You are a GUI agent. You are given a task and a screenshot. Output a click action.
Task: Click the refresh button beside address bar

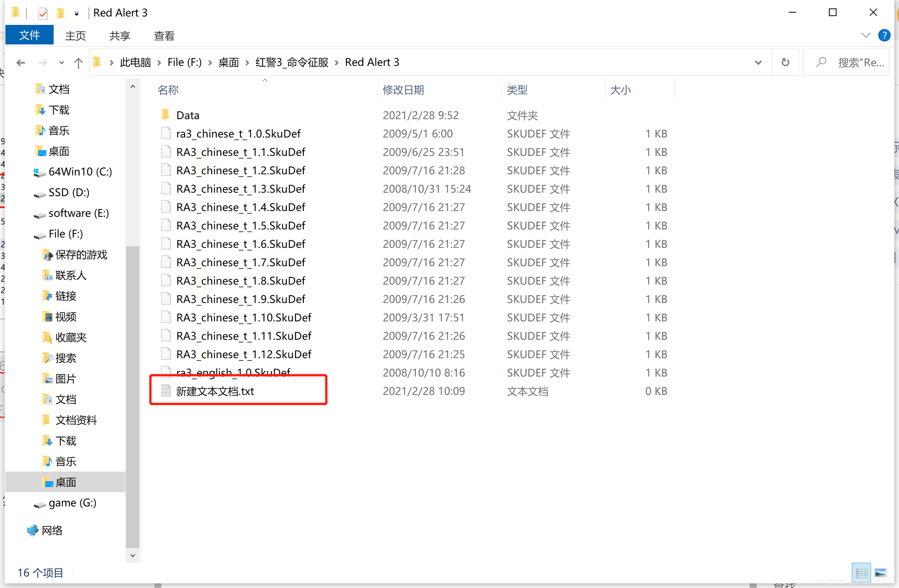pyautogui.click(x=785, y=62)
